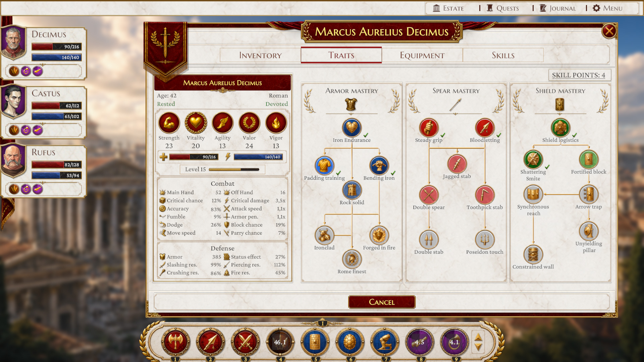Choose the Double spear skill node
The height and width of the screenshot is (362, 644).
point(429,195)
